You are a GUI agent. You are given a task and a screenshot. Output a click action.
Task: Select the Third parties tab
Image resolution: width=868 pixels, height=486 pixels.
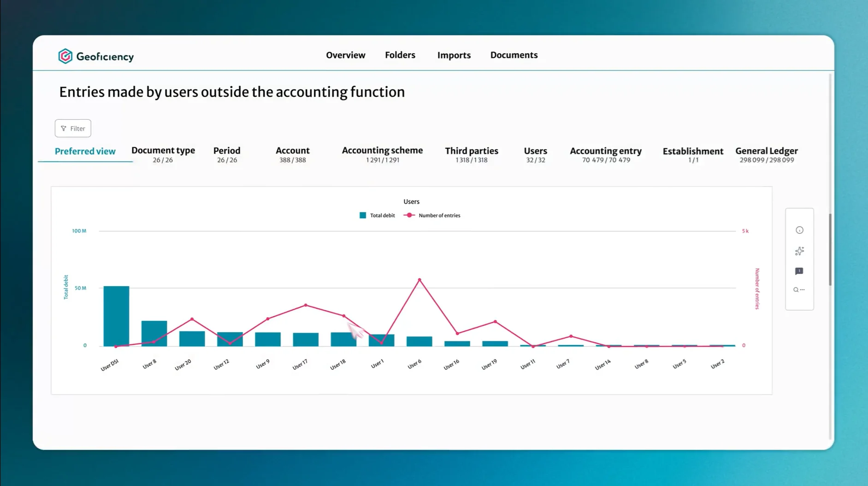(472, 154)
